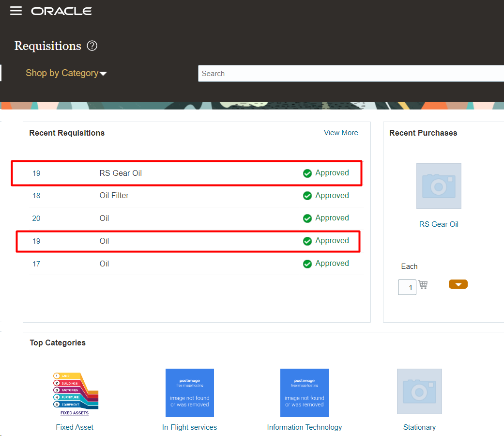Expand the Shop by Category dropdown
Screen dimensions: 504x436
point(66,73)
